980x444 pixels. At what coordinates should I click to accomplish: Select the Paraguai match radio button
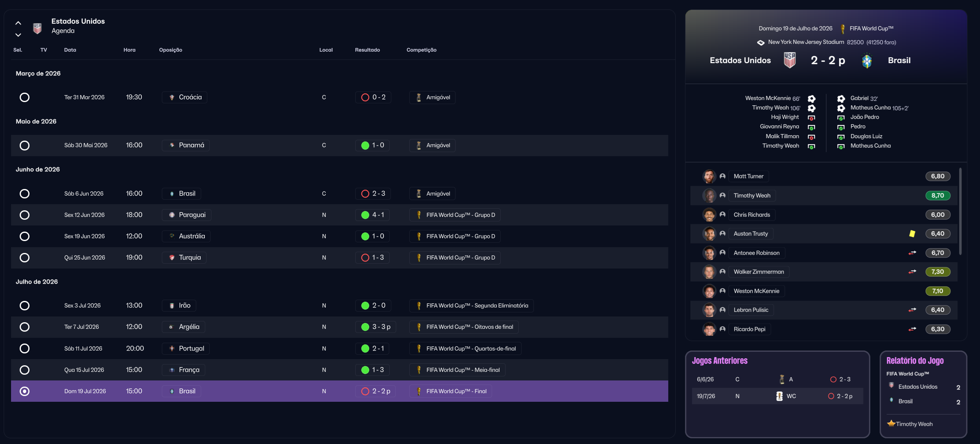(25, 215)
